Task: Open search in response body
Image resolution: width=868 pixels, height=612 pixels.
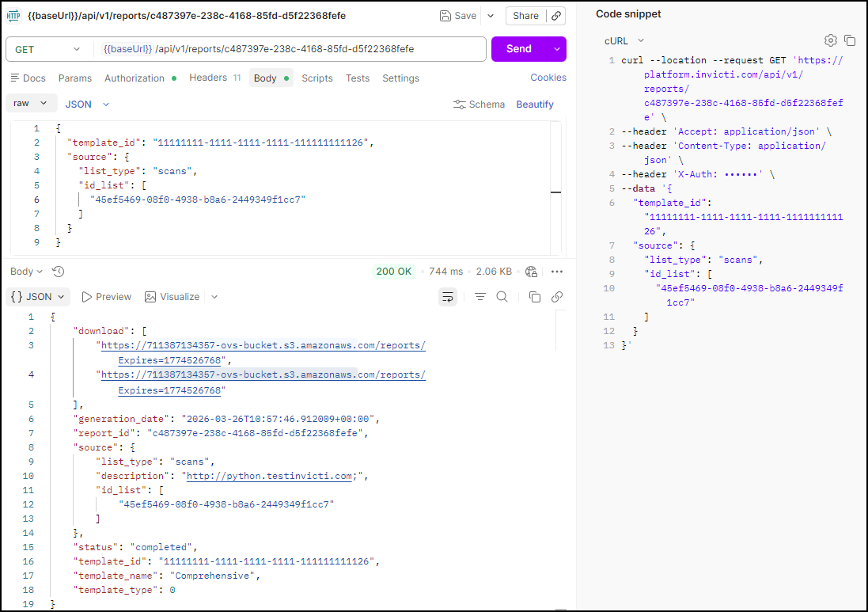Action: (x=502, y=297)
